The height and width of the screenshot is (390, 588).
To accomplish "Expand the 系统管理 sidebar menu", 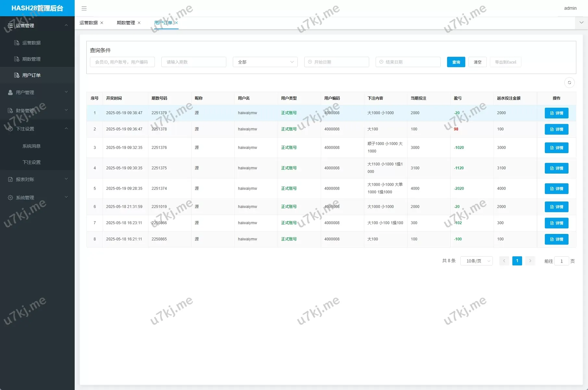I will click(37, 198).
